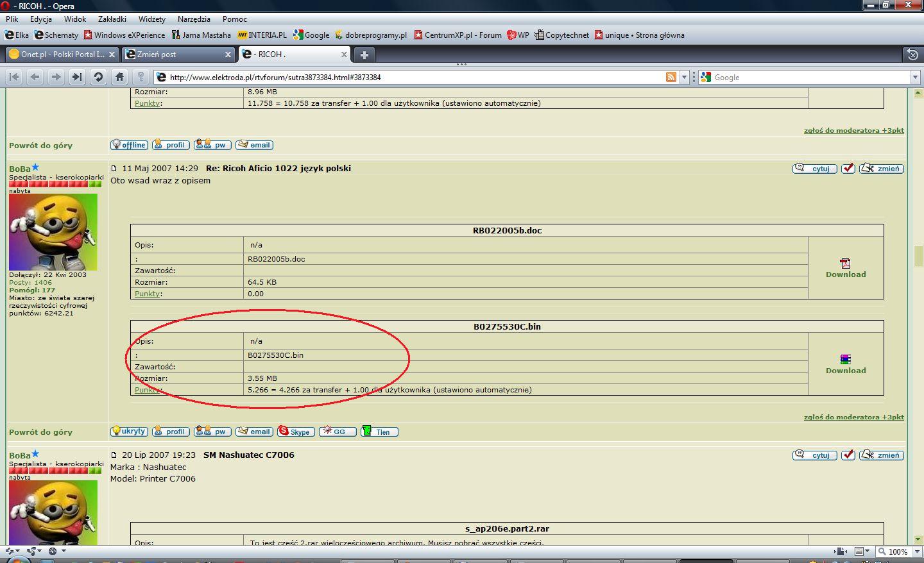The image size is (924, 563).
Task: Click the RSS feed icon in the address bar
Action: point(671,77)
